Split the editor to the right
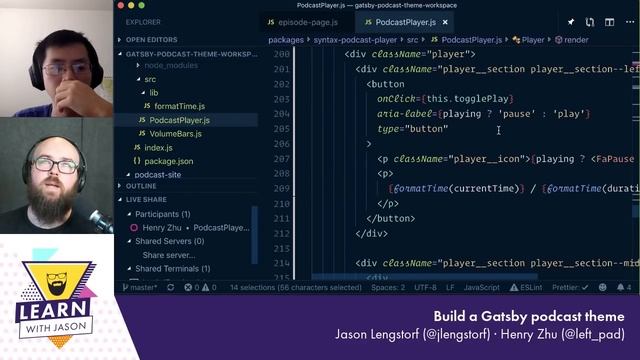The image size is (640, 360). coord(609,22)
